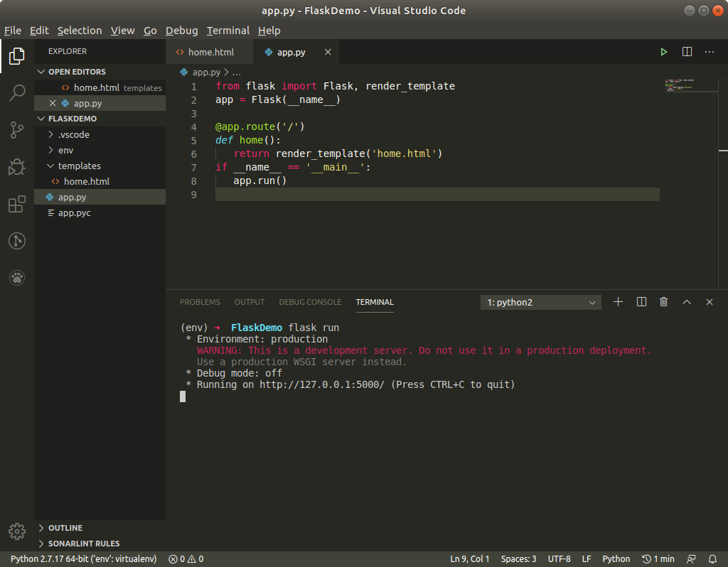Create a new terminal with plus icon
This screenshot has height=567, width=728.
(618, 302)
